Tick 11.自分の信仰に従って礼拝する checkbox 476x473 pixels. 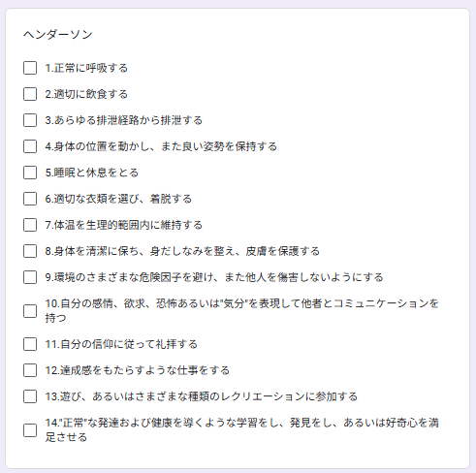30,344
